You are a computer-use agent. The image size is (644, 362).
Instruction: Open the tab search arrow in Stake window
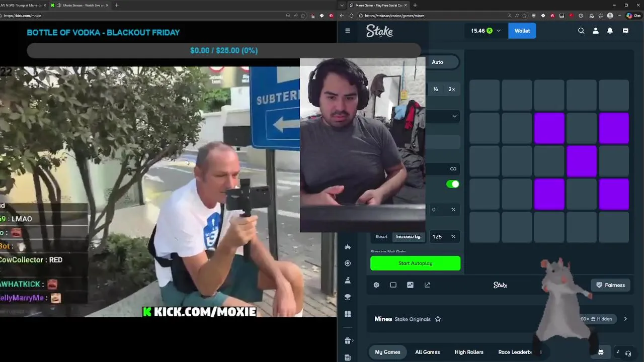point(342,5)
